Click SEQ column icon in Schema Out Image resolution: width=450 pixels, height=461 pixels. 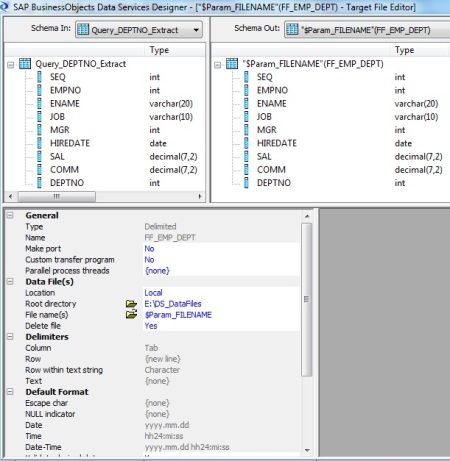click(x=246, y=77)
